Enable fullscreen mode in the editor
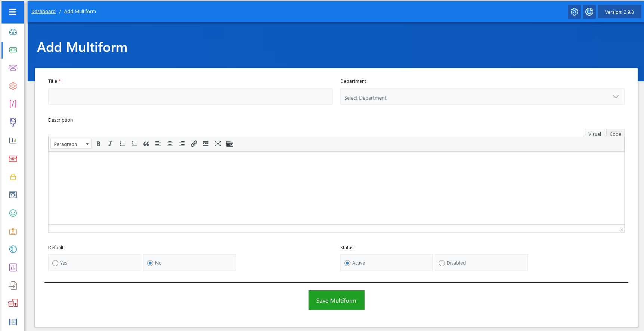 point(218,144)
